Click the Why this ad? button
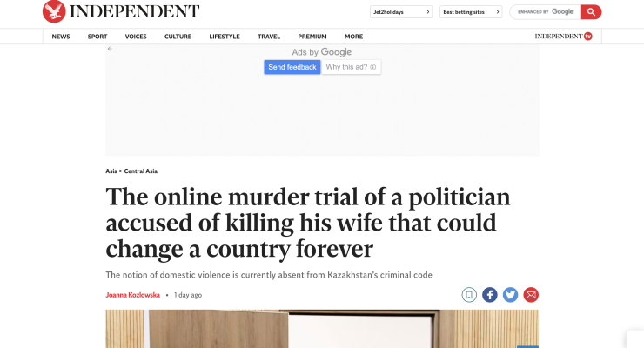Image resolution: width=644 pixels, height=348 pixels. [351, 67]
